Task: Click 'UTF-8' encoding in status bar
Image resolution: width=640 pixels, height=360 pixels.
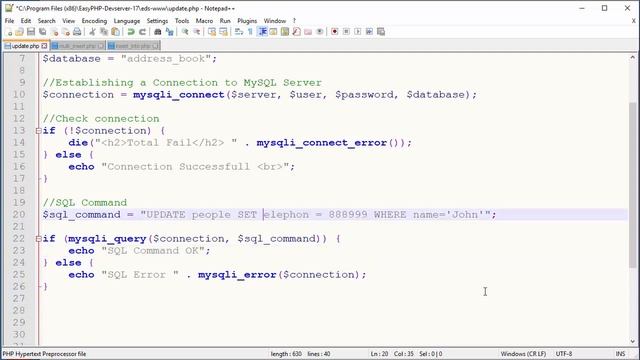Action: coord(564,354)
